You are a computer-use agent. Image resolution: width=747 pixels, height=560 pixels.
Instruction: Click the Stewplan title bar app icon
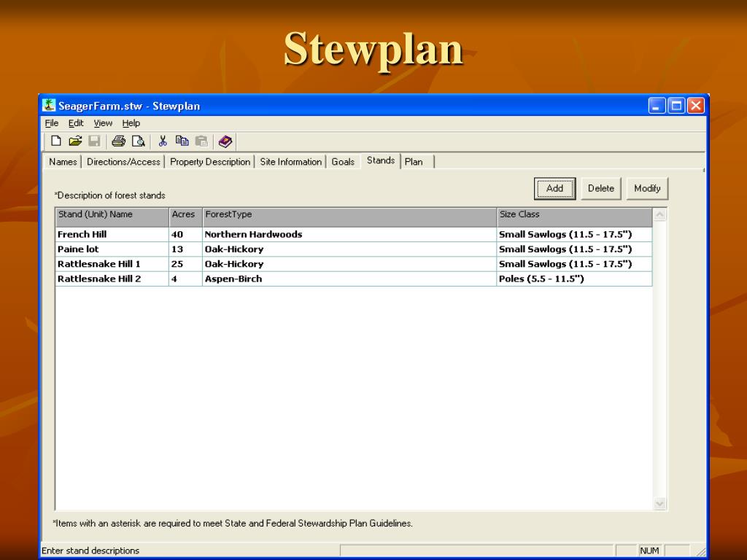pos(49,105)
